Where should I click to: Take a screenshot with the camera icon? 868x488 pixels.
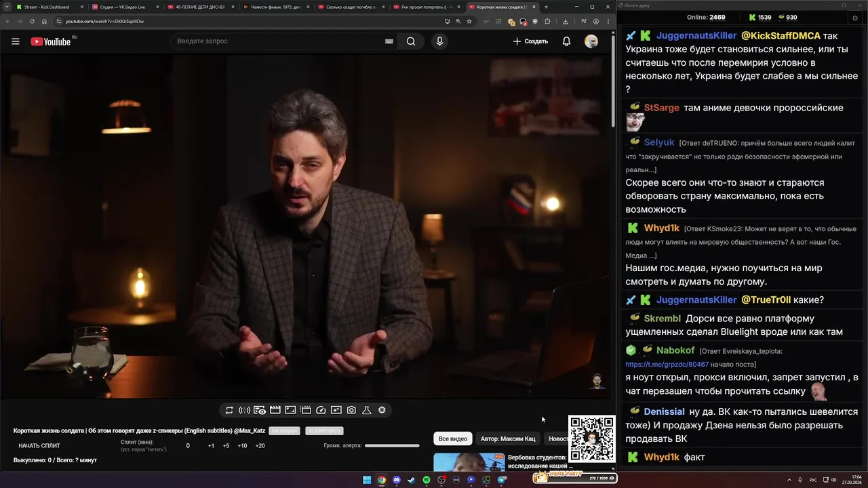[351, 410]
